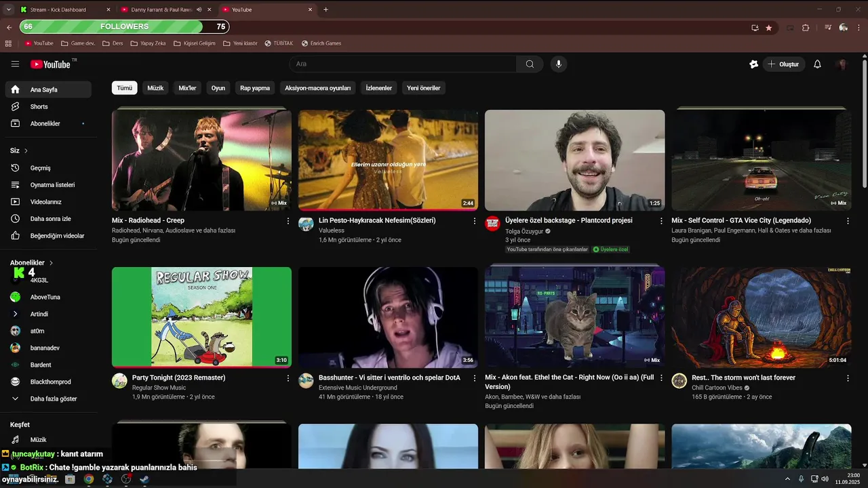Open Steam from the taskbar
Image resolution: width=868 pixels, height=488 pixels.
(144, 479)
